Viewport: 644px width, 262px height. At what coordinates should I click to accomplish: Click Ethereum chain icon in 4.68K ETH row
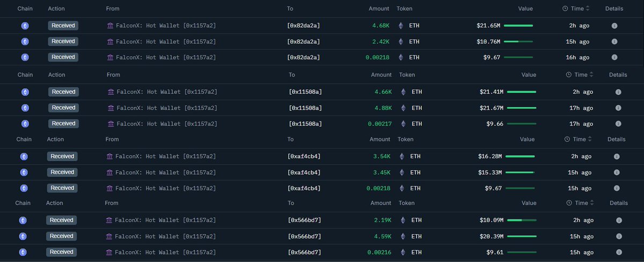click(x=24, y=25)
